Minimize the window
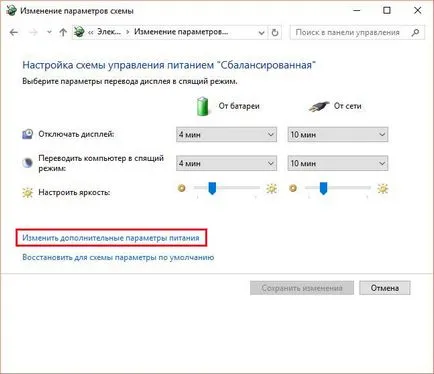This screenshot has width=434, height=374. click(x=357, y=11)
